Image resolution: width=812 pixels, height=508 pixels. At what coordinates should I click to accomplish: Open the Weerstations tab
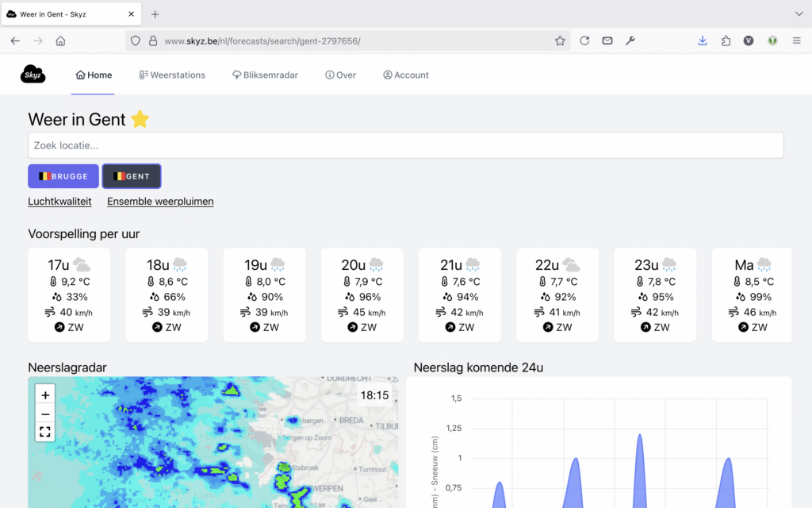(172, 75)
